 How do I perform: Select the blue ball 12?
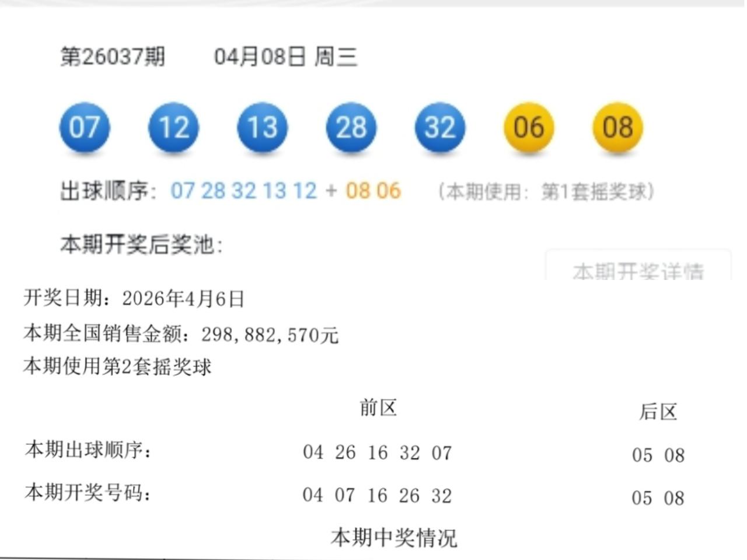[x=174, y=128]
